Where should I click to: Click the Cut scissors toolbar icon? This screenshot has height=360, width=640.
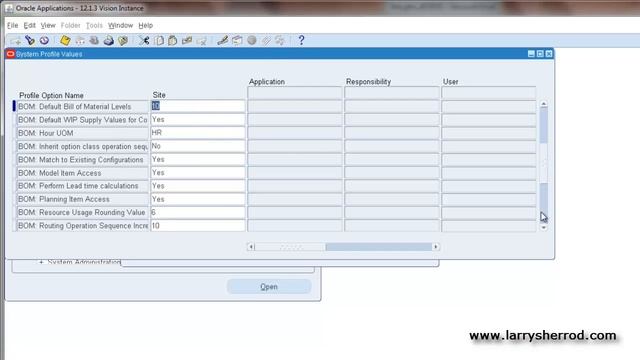pos(144,40)
